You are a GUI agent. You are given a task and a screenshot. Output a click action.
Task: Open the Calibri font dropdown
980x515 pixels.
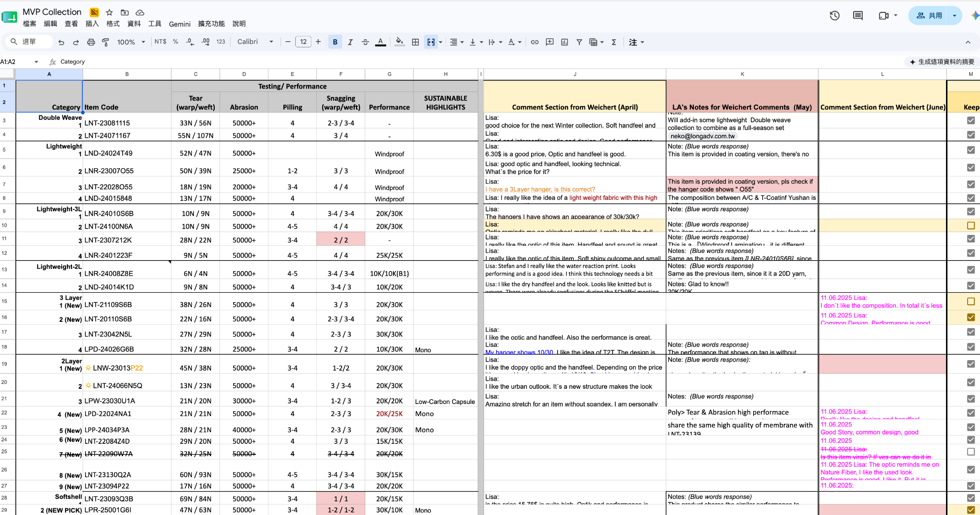(x=255, y=42)
